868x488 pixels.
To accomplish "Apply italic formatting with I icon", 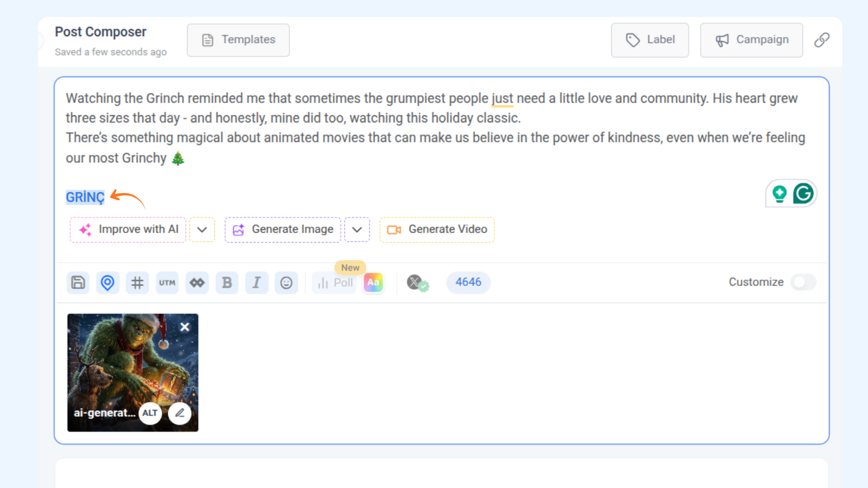I will point(257,283).
